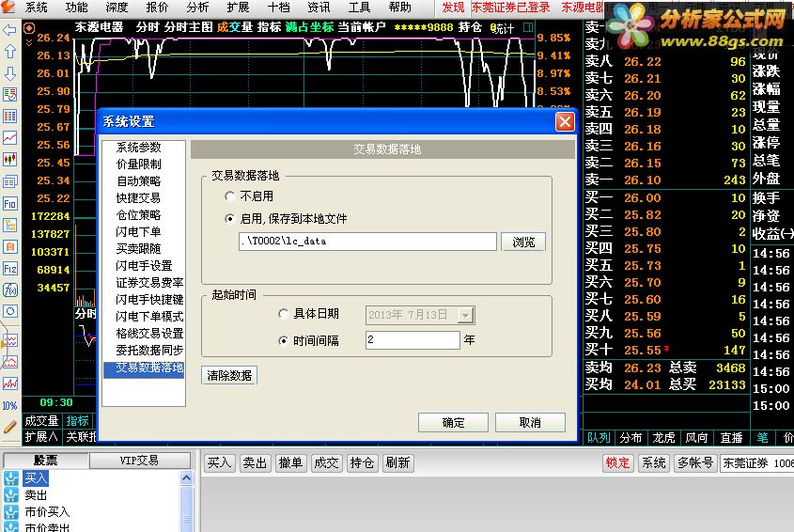This screenshot has width=794, height=532.
Task: Switch to the 指标 tab below chart
Action: [x=77, y=420]
